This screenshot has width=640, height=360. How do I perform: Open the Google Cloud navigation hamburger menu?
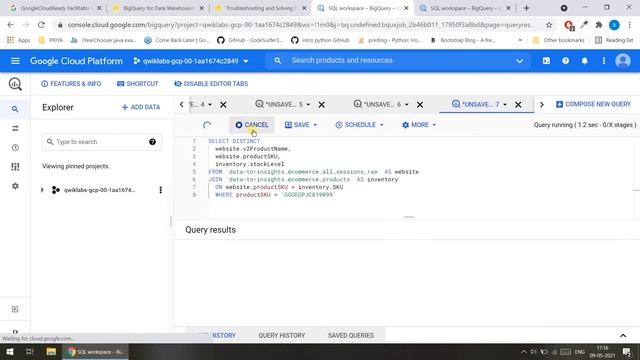pyautogui.click(x=15, y=61)
